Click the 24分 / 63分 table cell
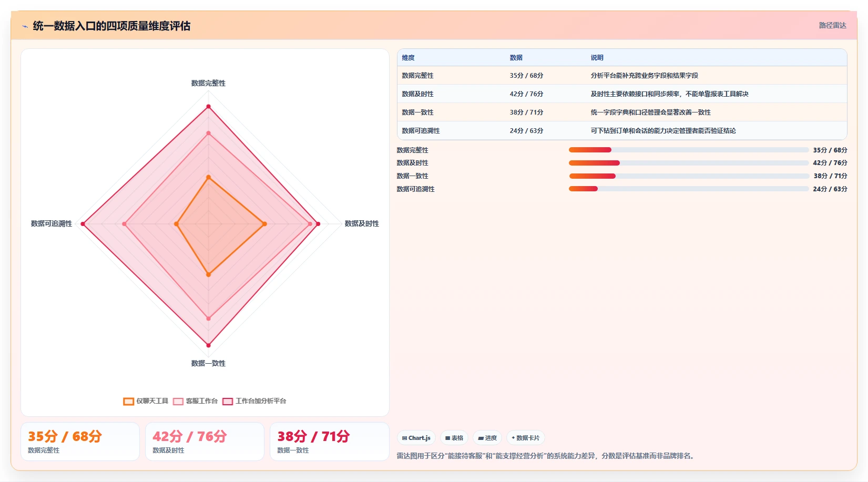The height and width of the screenshot is (482, 868). pos(526,131)
